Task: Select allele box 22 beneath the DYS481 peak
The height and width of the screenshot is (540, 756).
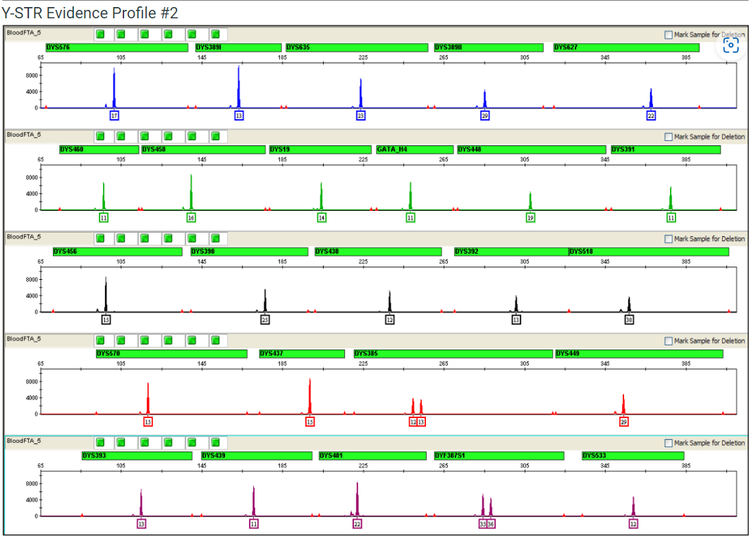Action: point(357,524)
